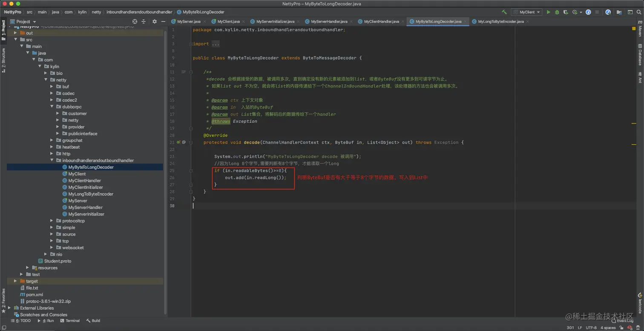The width and height of the screenshot is (644, 331).
Task: Fold the Javadoc comment at line 11
Action: point(191,72)
